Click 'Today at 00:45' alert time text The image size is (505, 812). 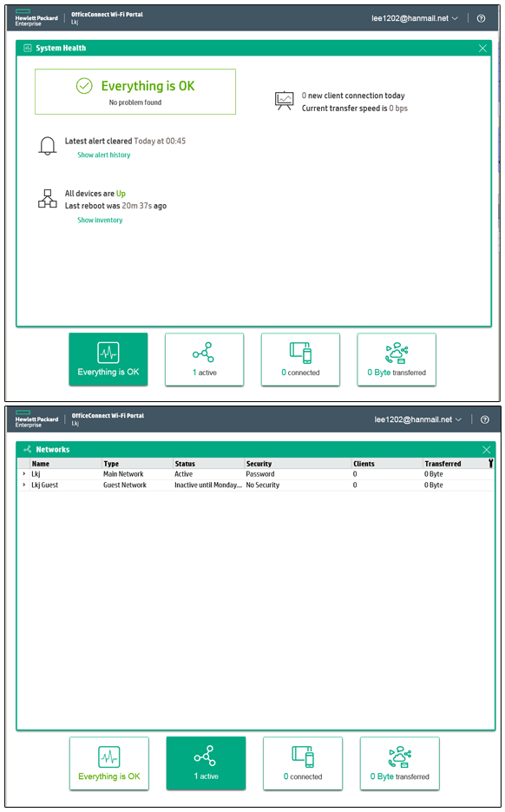pos(160,141)
